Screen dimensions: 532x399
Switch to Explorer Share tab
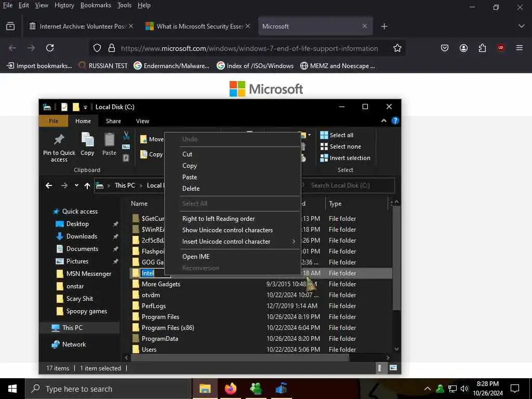point(113,121)
